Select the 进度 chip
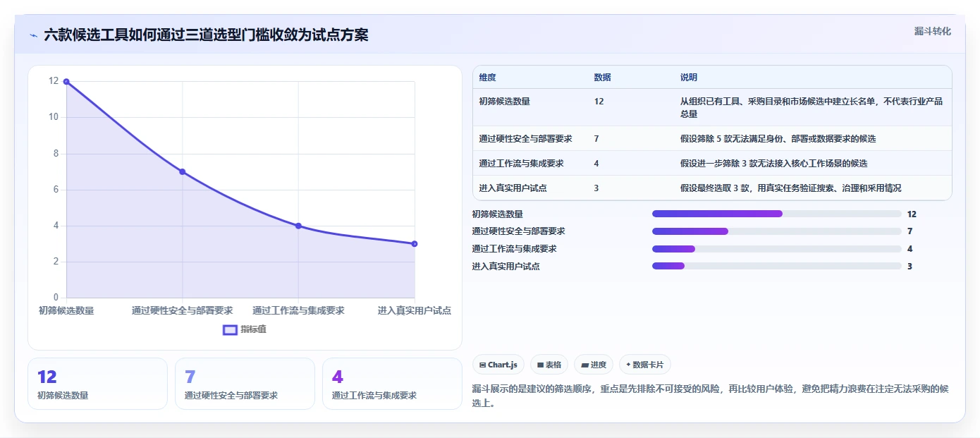Image resolution: width=980 pixels, height=438 pixels. [594, 365]
